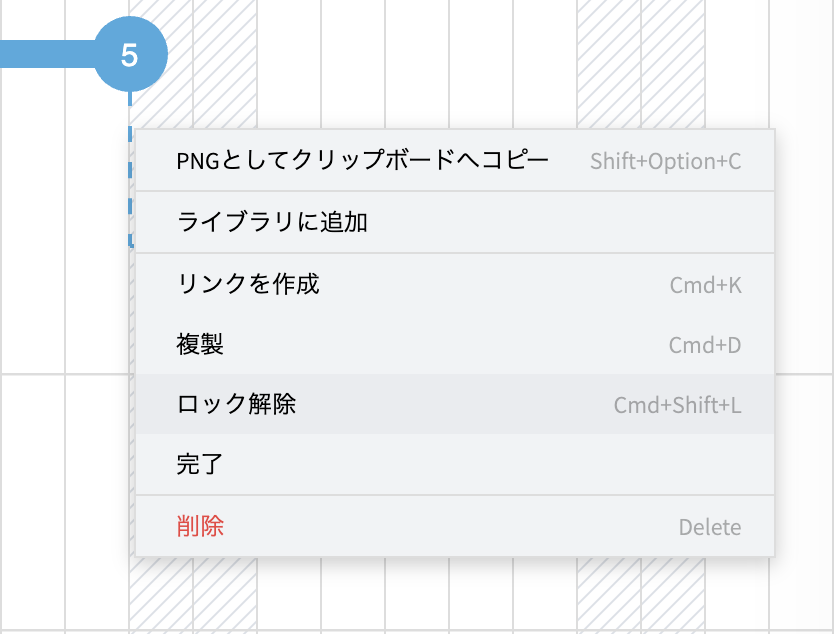Click リンクを作成 in the context menu

(247, 284)
